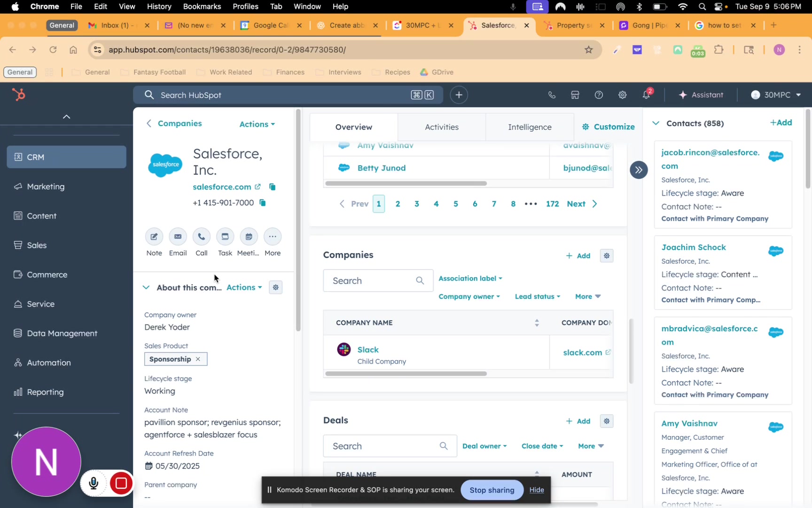Open the 30MPC account menu
This screenshot has width=812, height=508.
pos(776,95)
